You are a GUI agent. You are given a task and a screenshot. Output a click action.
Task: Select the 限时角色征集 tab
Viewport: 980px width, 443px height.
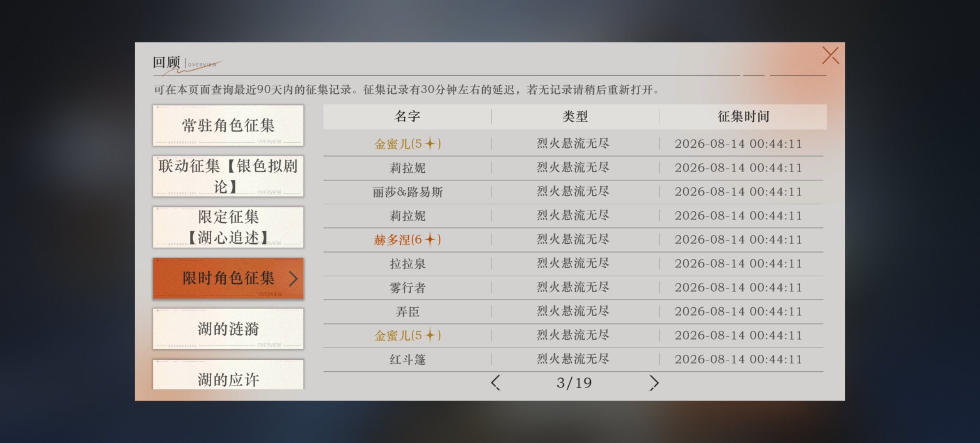(228, 278)
